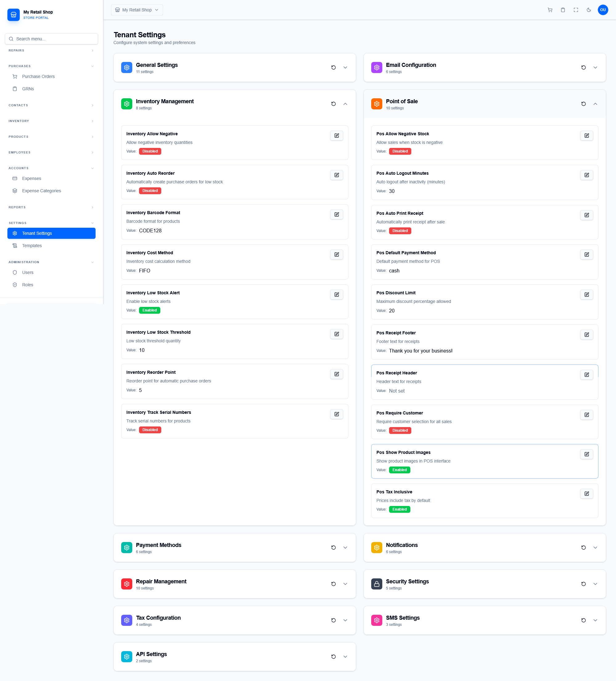616x681 pixels.
Task: Edit the Inventory Cost Method setting
Action: (x=337, y=254)
